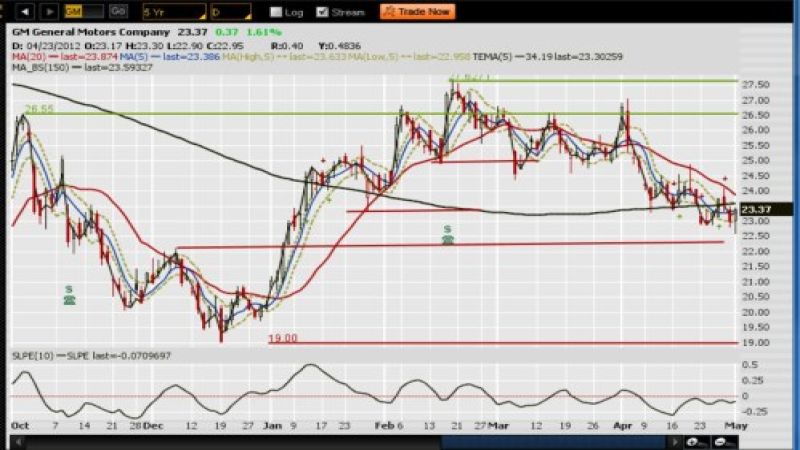This screenshot has width=800, height=450.
Task: Click the Apr label on date axis
Action: point(622,426)
